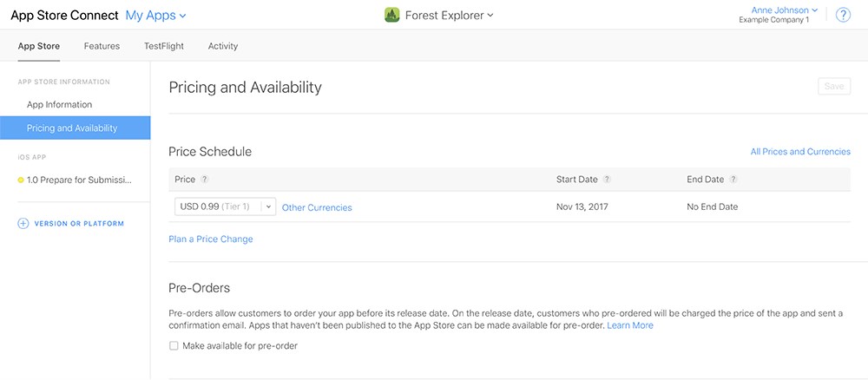Click the End Date help icon

point(733,180)
